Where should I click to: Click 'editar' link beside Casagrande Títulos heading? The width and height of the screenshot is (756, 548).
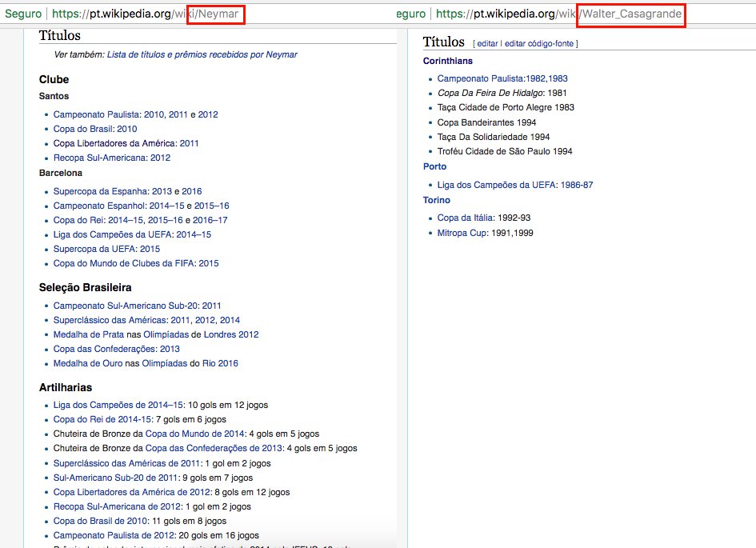(487, 43)
